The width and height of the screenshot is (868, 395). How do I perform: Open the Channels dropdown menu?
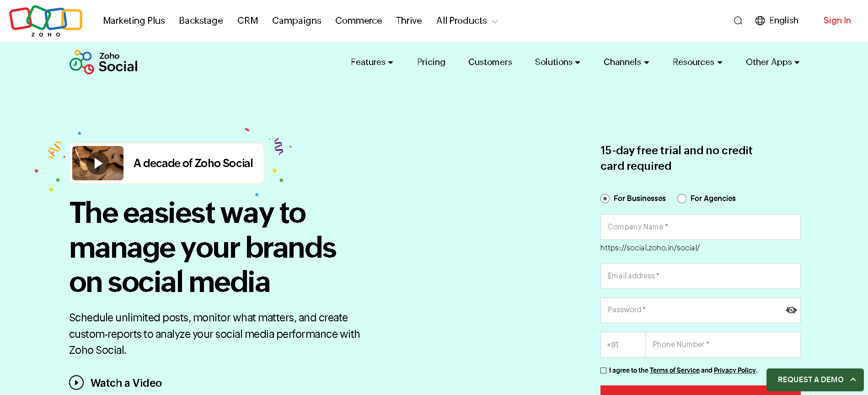click(x=626, y=62)
